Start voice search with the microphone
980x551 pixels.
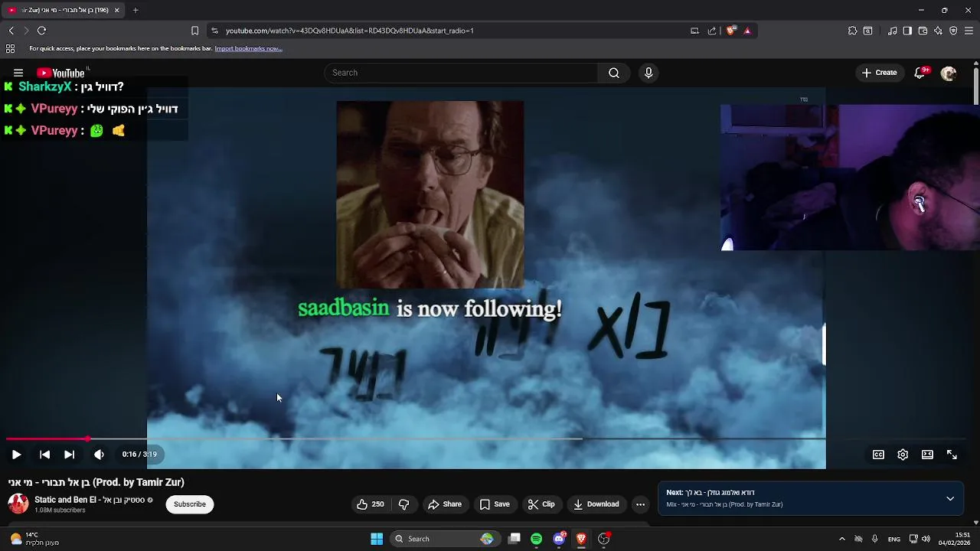pyautogui.click(x=648, y=73)
